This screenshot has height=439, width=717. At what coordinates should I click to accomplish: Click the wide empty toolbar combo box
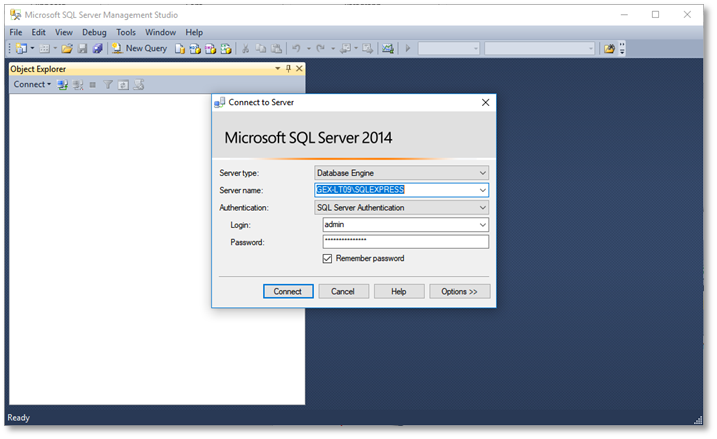pyautogui.click(x=540, y=48)
